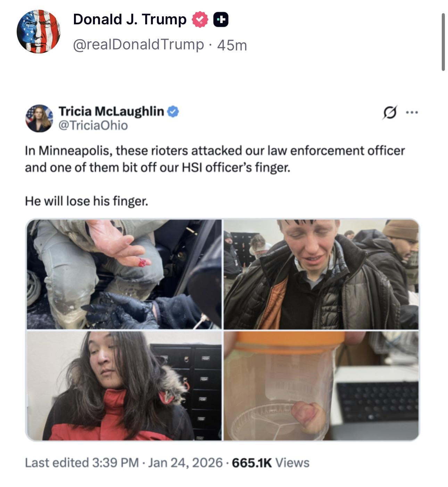
Task: Open the @TriciaOhio handle link
Action: tap(93, 125)
